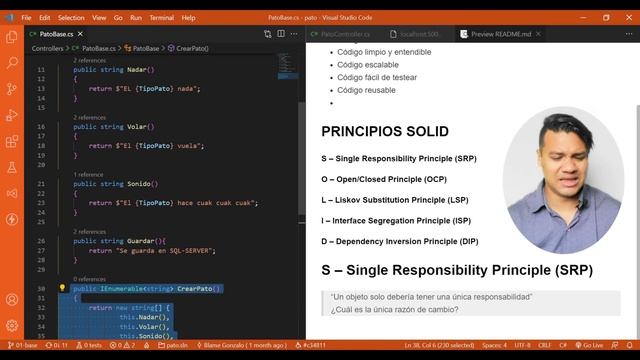Image resolution: width=640 pixels, height=360 pixels.
Task: Open the notifications bell
Action: click(x=629, y=345)
